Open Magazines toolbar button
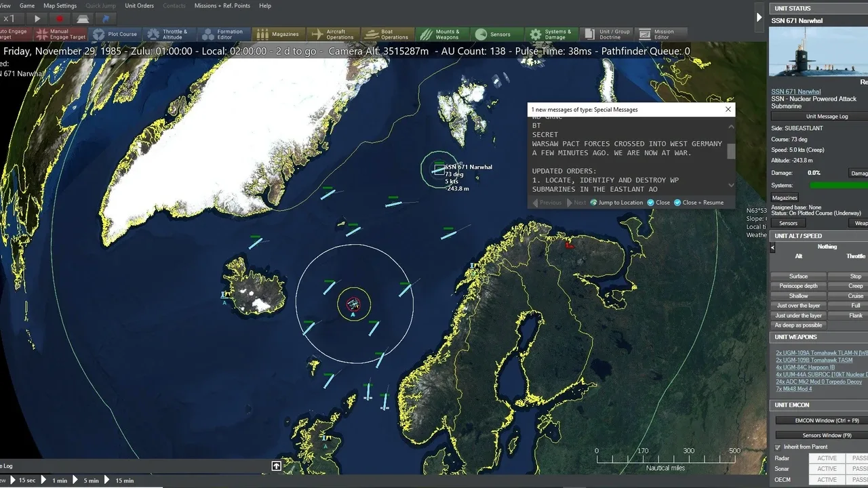Screen dimensions: 868x488 pos(278,34)
